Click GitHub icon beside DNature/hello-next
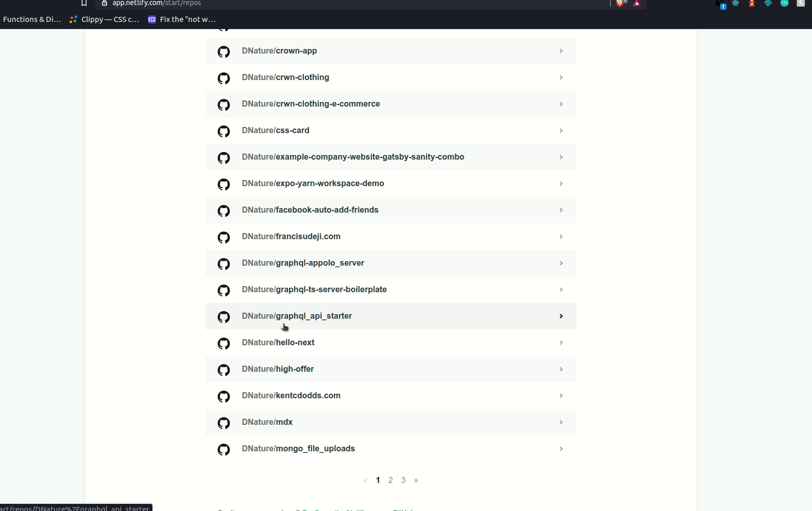Image resolution: width=812 pixels, height=511 pixels. coord(224,343)
